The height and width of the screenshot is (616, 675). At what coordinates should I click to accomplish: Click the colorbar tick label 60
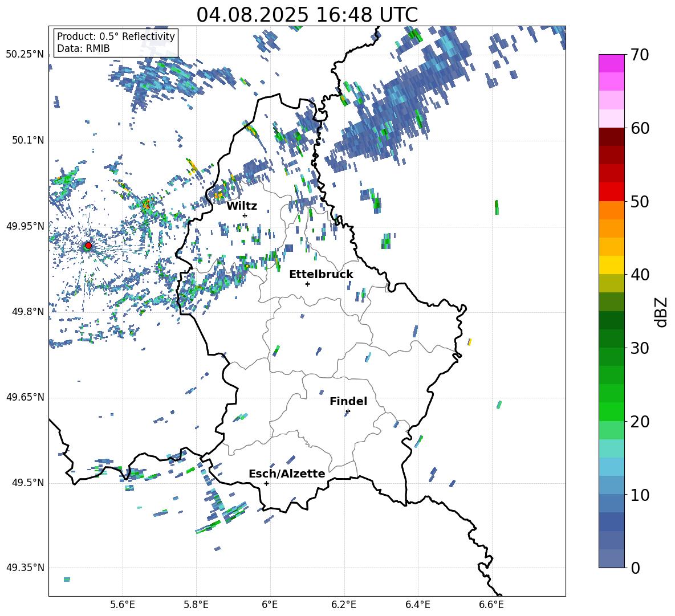click(640, 128)
